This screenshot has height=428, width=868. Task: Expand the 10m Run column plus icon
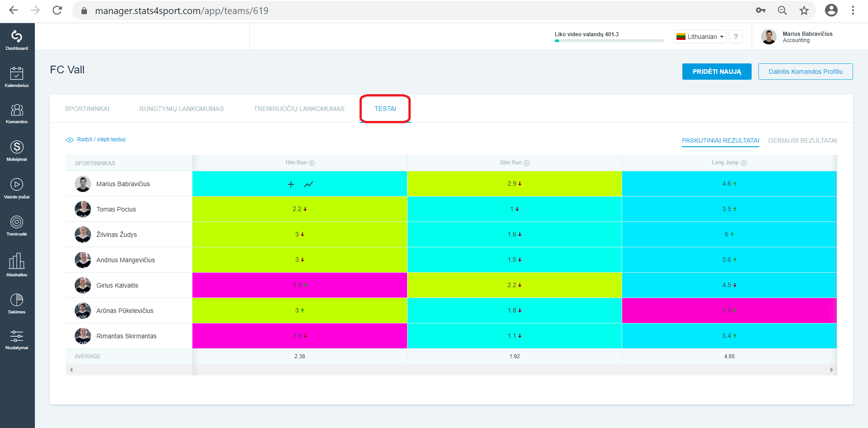pos(312,163)
